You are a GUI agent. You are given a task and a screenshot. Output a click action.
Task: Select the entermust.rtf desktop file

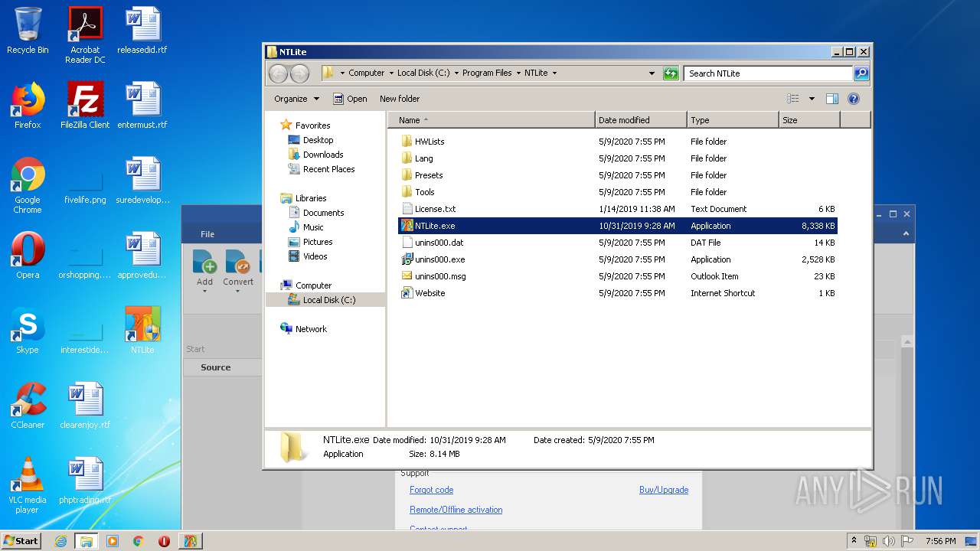point(142,106)
